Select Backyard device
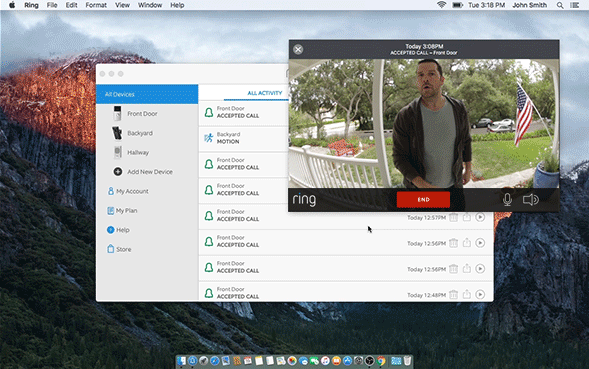This screenshot has width=589, height=369. (140, 133)
